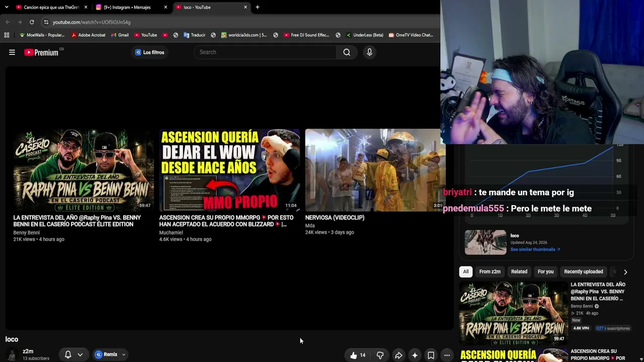Click the browser address bar URL
Viewport: 644px width, 362px height.
click(92, 22)
